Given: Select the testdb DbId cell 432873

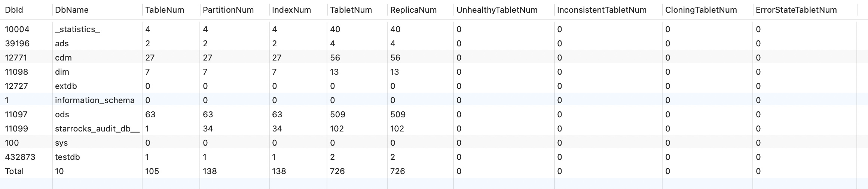Looking at the screenshot, I should [20, 157].
